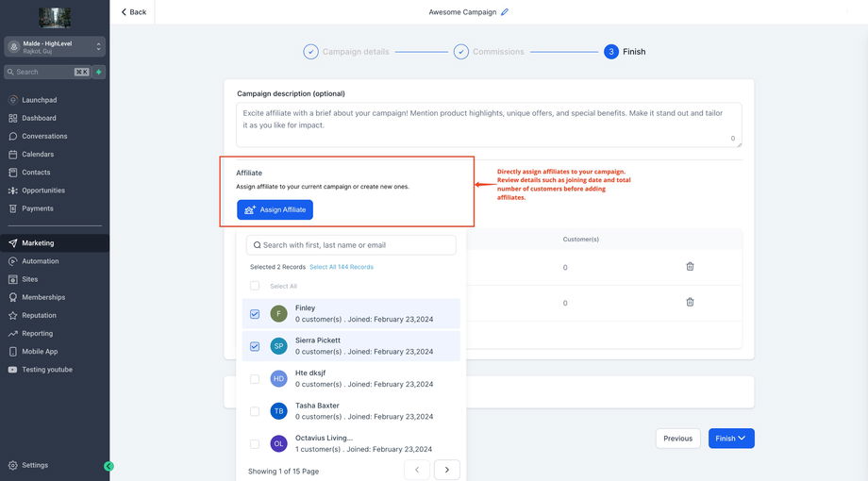
Task: Delete the first affiliate row with trash icon
Action: pyautogui.click(x=690, y=267)
